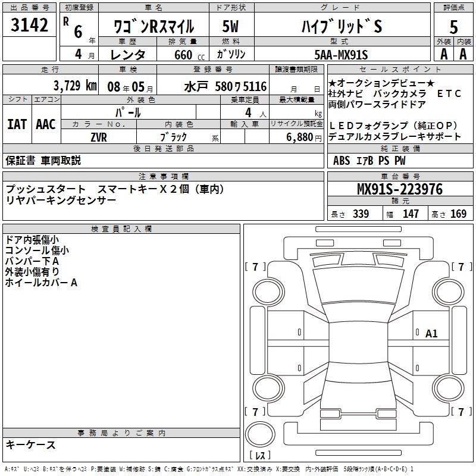Click the LEDフォグランプ（純正OP） line

click(x=393, y=126)
